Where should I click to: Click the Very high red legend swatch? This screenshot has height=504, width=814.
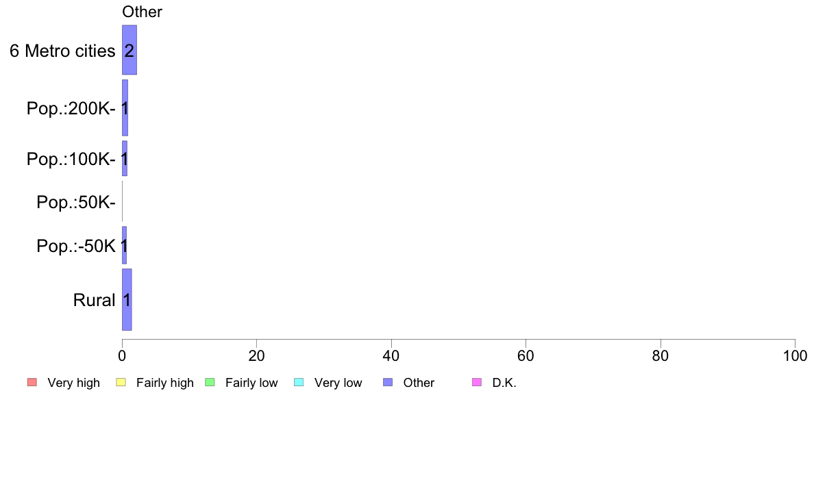(32, 383)
